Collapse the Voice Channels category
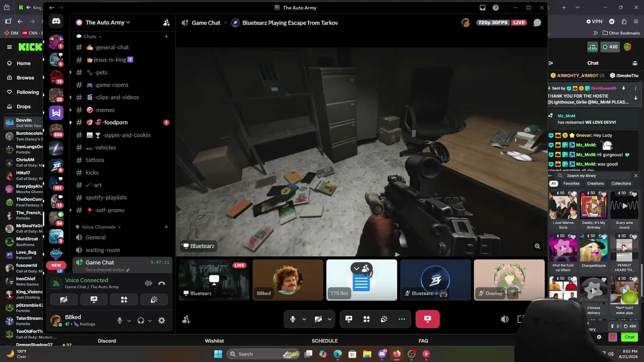Screen dimensions: 644x362 pyautogui.click(x=98, y=227)
